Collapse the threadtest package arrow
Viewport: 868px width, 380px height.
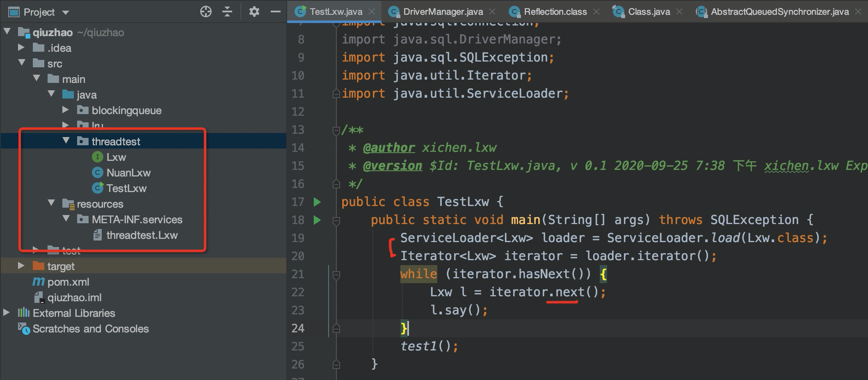click(66, 140)
